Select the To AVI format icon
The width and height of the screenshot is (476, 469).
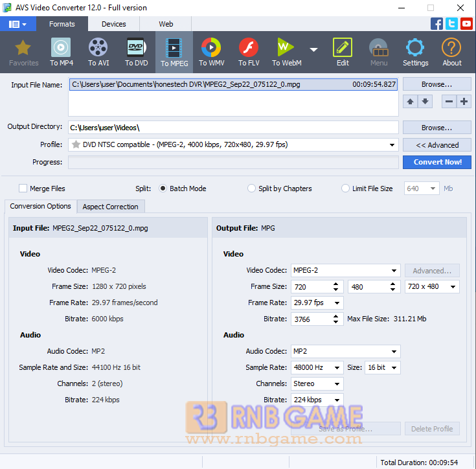click(98, 52)
